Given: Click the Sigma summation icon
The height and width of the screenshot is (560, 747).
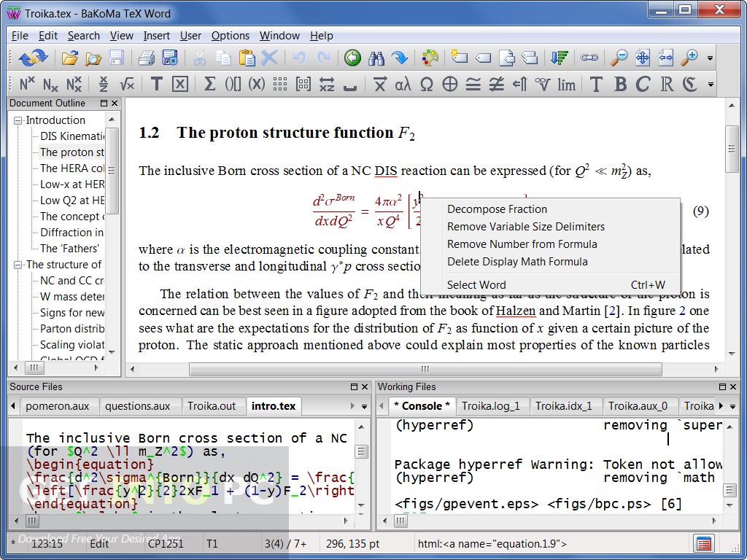Looking at the screenshot, I should click(209, 85).
